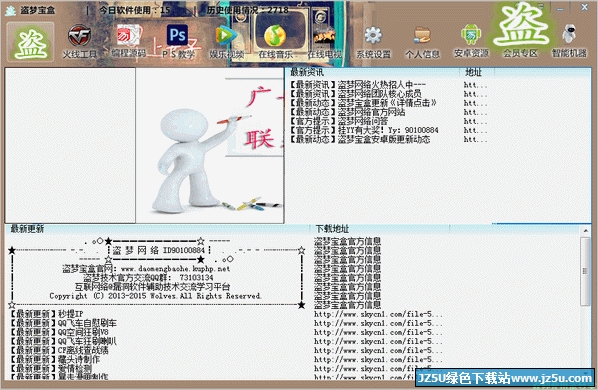The image size is (598, 390).
Task: Open the PS教学 Photoshop icon
Action: pyautogui.click(x=178, y=42)
